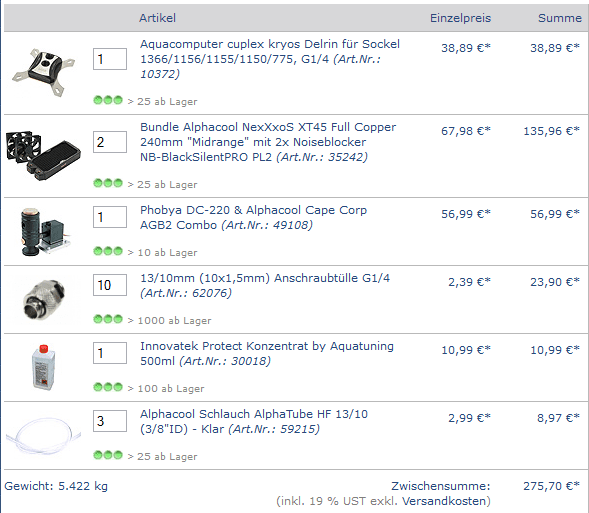The width and height of the screenshot is (589, 513).
Task: Click the Gewicht: 5.422 kg text
Action: [56, 486]
